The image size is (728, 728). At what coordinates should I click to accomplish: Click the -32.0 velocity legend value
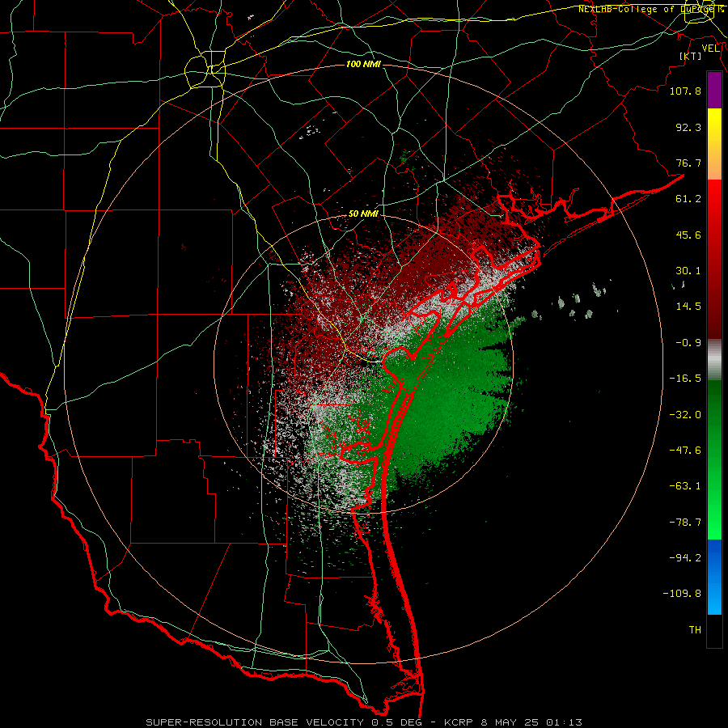685,415
